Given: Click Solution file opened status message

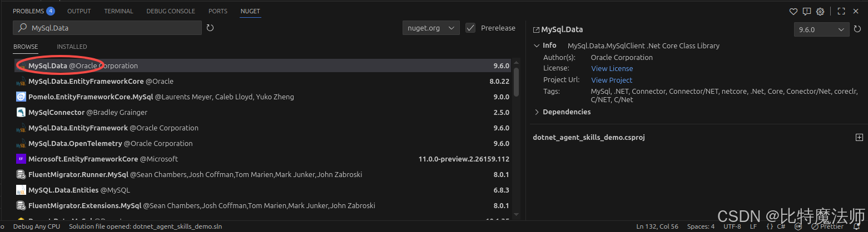Looking at the screenshot, I should tap(145, 226).
